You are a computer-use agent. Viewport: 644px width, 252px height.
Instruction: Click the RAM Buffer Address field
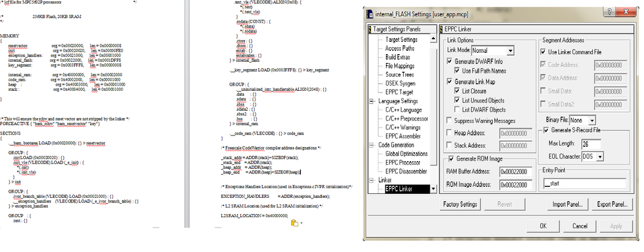[516, 171]
